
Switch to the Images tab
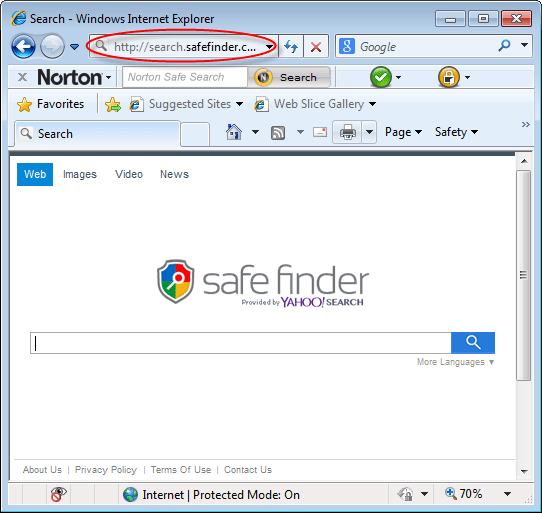tap(80, 174)
